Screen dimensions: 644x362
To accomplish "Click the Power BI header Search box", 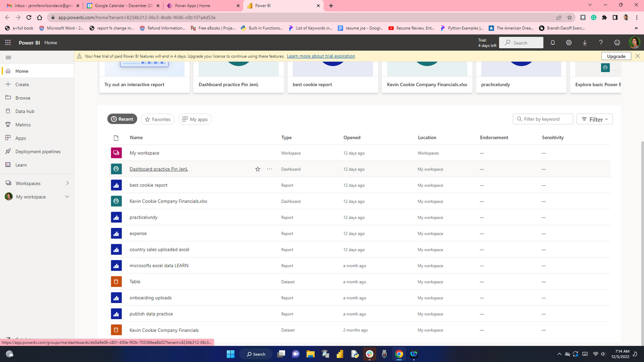I will pyautogui.click(x=521, y=43).
